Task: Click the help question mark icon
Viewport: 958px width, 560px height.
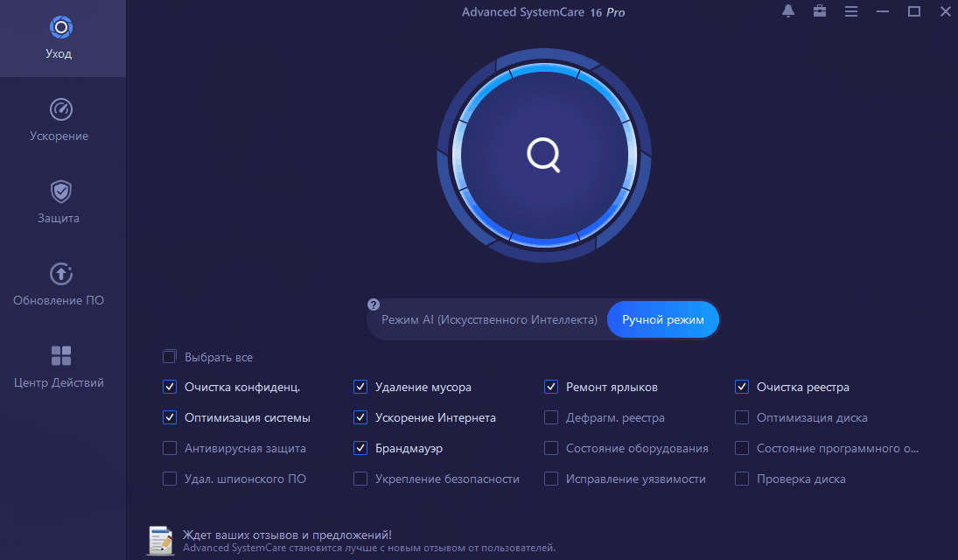Action: pos(374,304)
